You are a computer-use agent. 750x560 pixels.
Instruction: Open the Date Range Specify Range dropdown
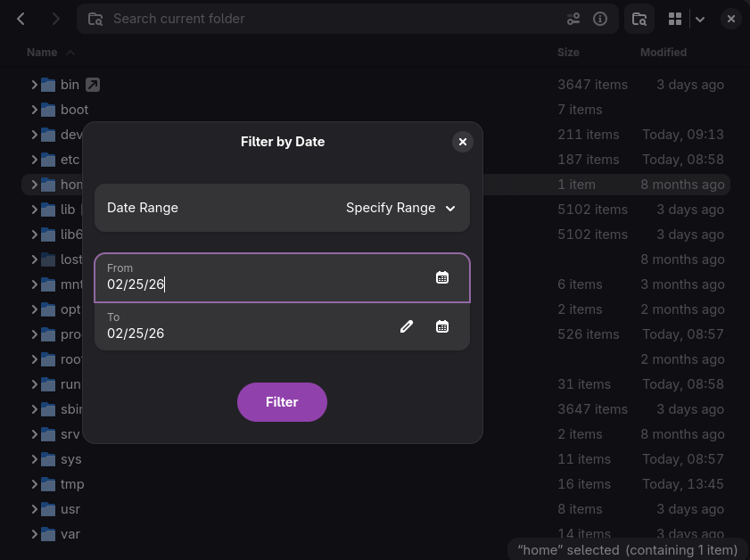282,208
